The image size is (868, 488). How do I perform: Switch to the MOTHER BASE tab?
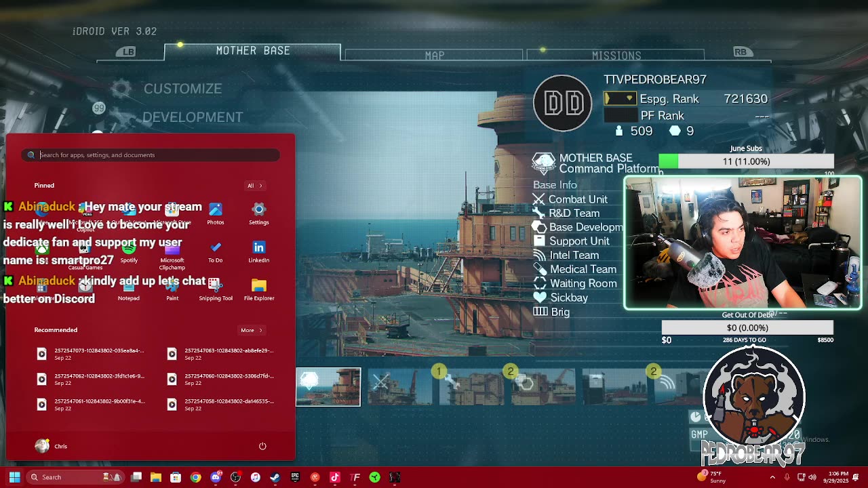(253, 51)
